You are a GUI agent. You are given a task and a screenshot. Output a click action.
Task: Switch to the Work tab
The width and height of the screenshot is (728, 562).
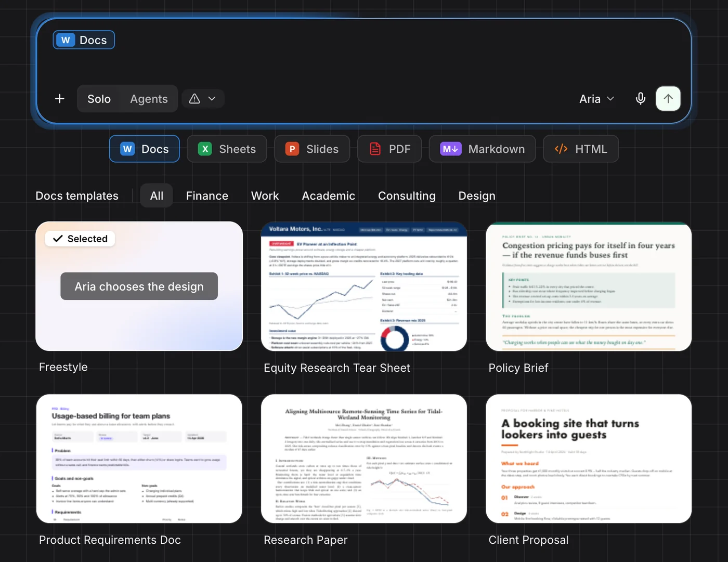pyautogui.click(x=265, y=196)
